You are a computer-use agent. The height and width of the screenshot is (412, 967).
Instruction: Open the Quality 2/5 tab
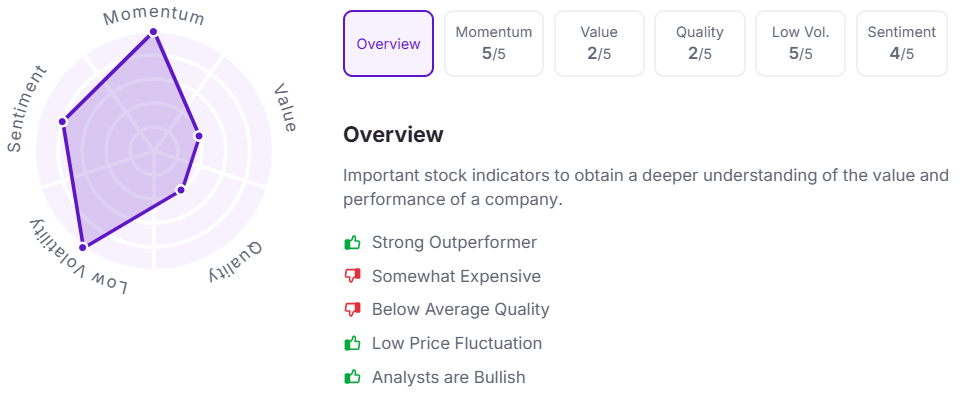[x=699, y=44]
